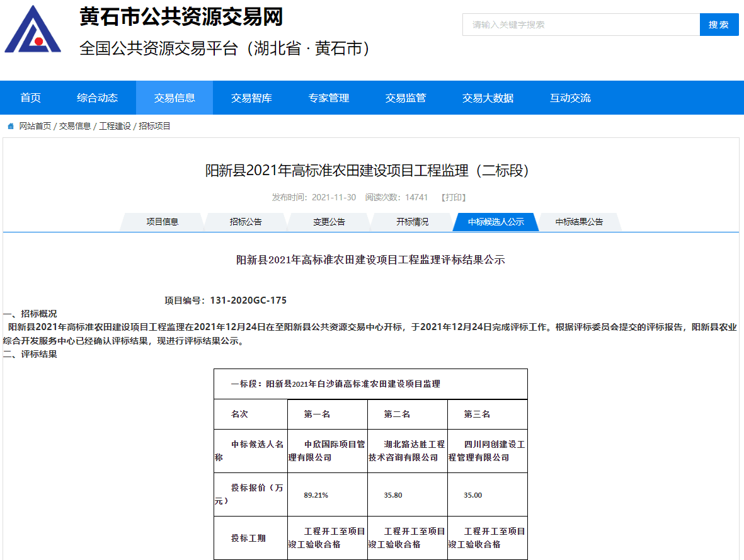Open the 变更公告 tab
Image resolution: width=744 pixels, height=560 pixels.
point(329,222)
